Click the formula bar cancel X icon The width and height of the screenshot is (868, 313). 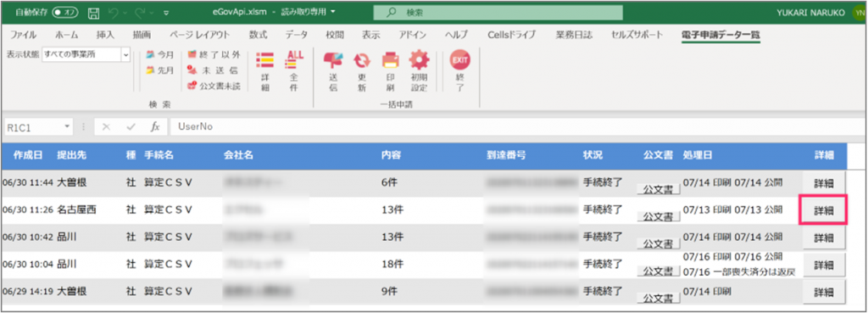click(x=106, y=127)
